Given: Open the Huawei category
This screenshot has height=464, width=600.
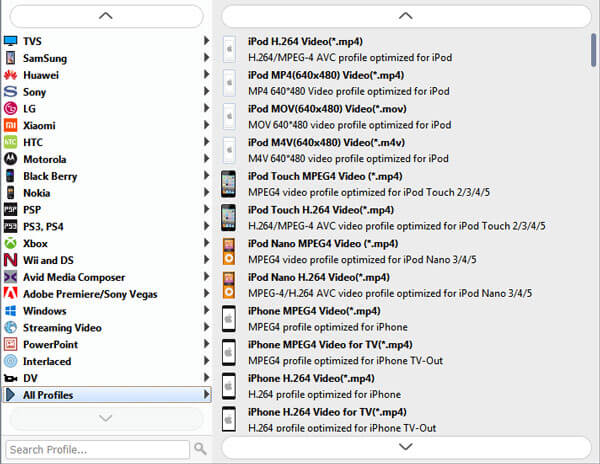Looking at the screenshot, I should tap(107, 75).
